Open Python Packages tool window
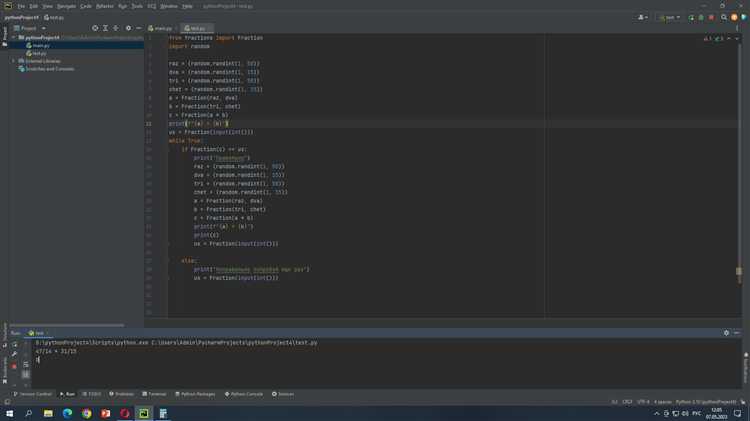The height and width of the screenshot is (421, 750). pos(195,394)
